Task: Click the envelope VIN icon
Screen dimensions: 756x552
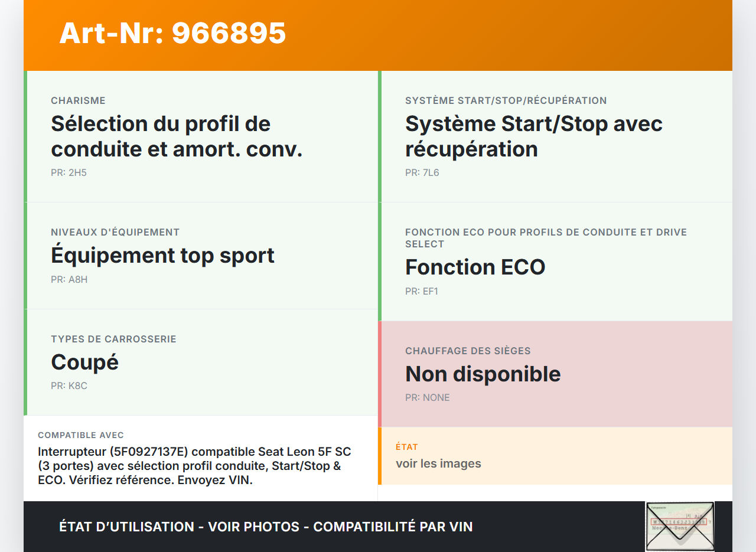Action: pyautogui.click(x=680, y=525)
